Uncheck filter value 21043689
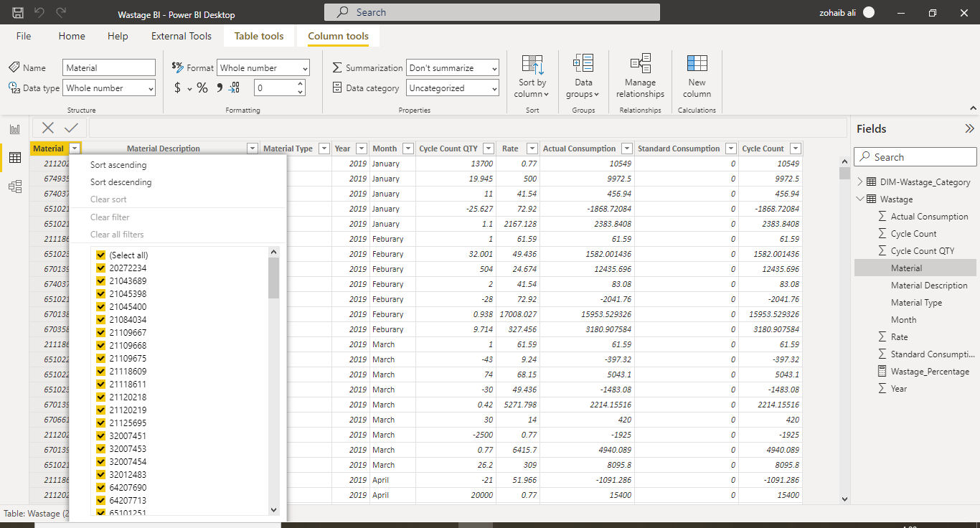Viewport: 980px width, 528px height. 100,280
